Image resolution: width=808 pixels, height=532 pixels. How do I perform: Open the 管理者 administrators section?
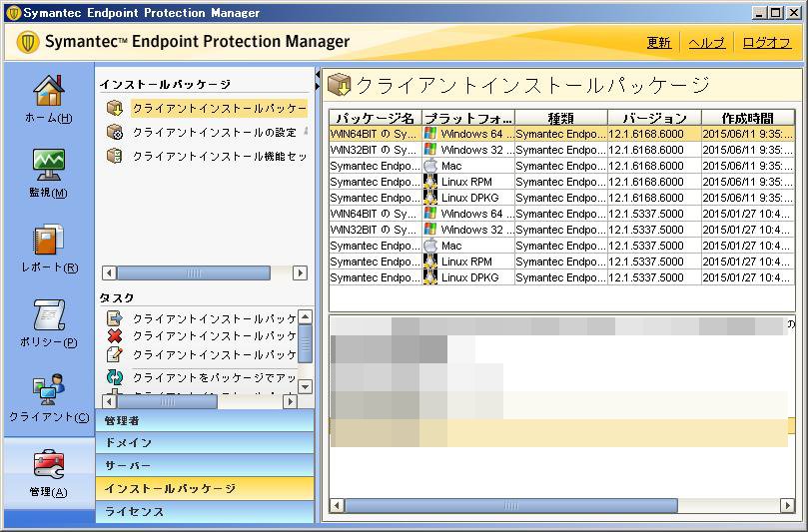click(x=205, y=420)
